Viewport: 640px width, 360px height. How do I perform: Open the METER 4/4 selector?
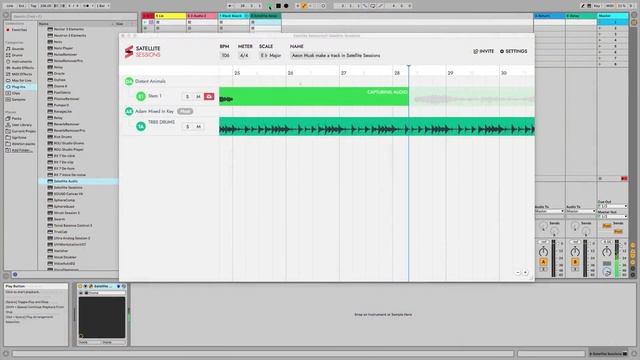(x=244, y=55)
